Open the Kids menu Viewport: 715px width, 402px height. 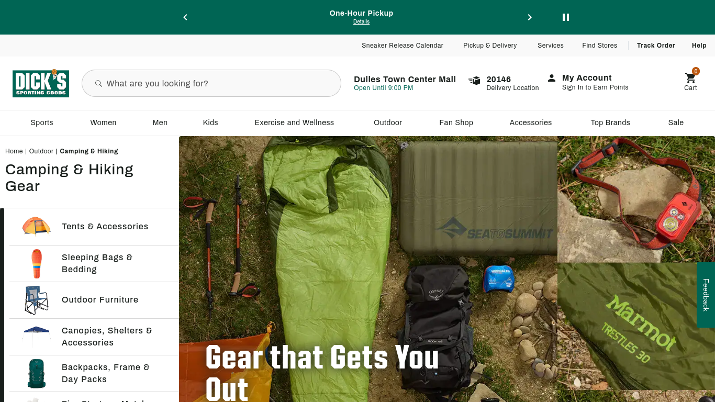pyautogui.click(x=210, y=123)
